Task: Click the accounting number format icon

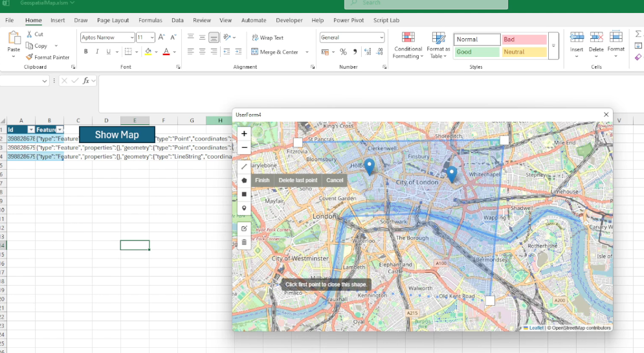Action: (x=325, y=52)
